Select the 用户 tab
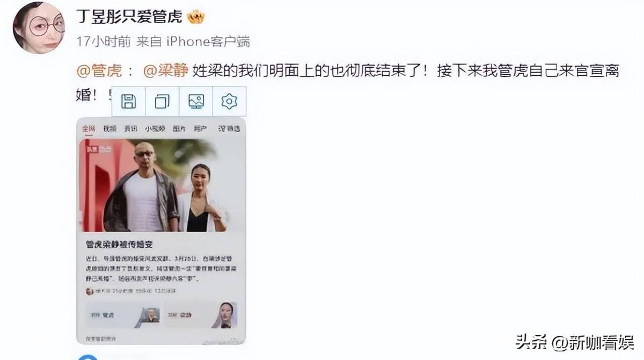 pyautogui.click(x=200, y=129)
